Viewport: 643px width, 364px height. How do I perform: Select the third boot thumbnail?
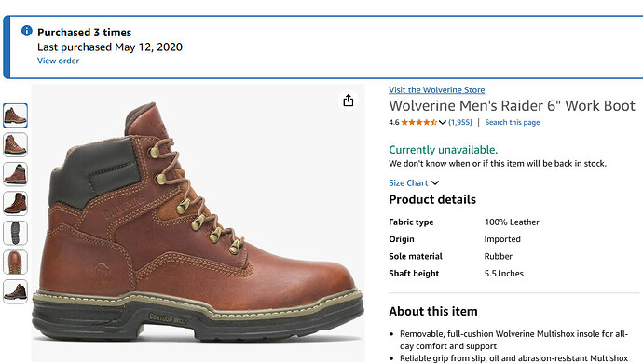[x=15, y=174]
